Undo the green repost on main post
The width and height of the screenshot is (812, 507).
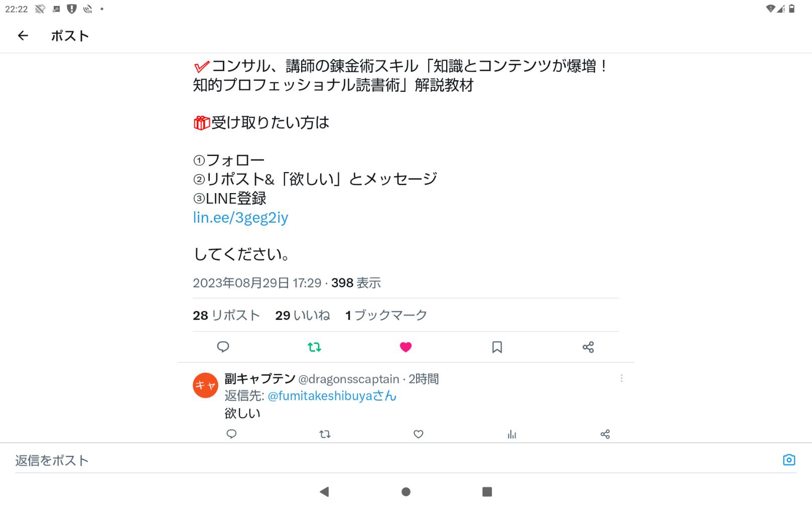(314, 347)
